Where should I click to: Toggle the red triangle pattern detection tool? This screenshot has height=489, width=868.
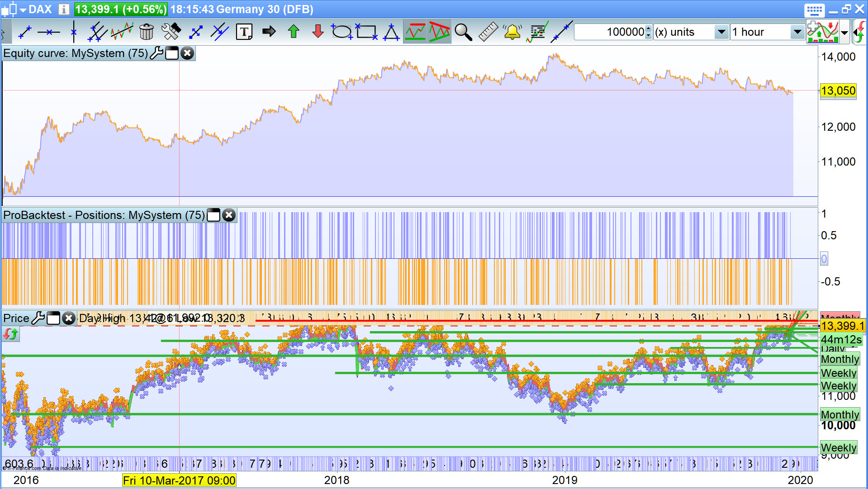pyautogui.click(x=440, y=32)
